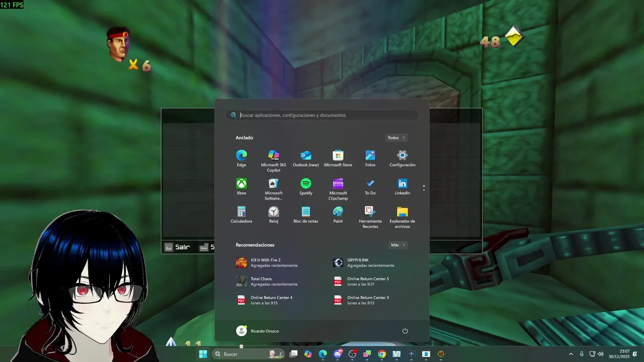644x362 pixels.
Task: Switch to OBS Studio on taskbar
Action: pos(352,354)
